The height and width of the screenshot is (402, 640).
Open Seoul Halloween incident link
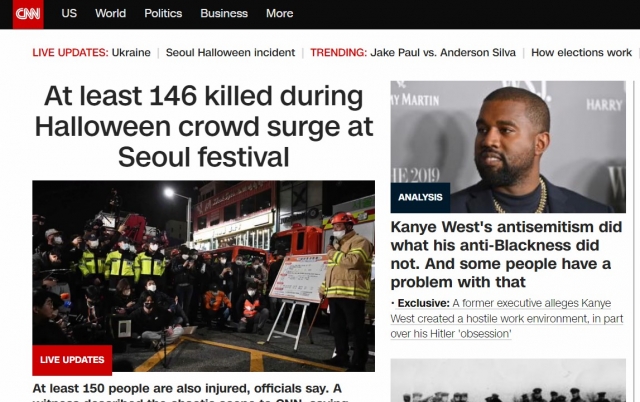(230, 53)
